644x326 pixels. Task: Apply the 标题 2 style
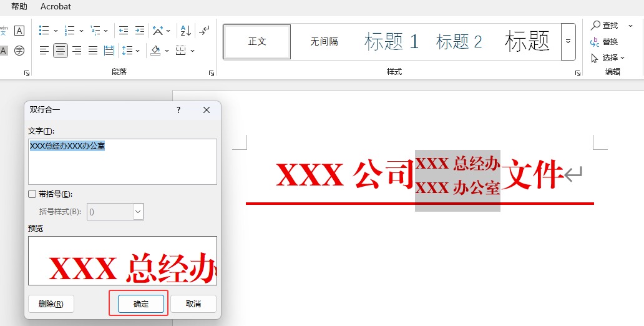point(459,41)
